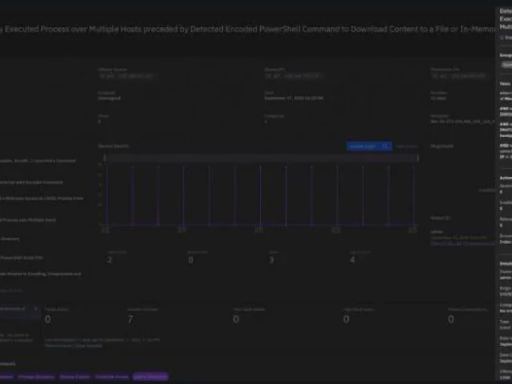This screenshot has width=512, height=384.
Task: Click the third IP address field left of the side panel
Action: [x=459, y=76]
